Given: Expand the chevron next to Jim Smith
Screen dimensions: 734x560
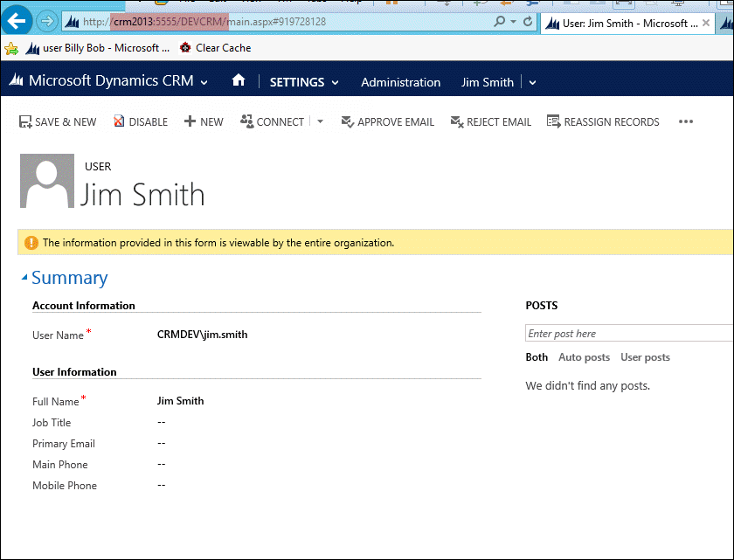Looking at the screenshot, I should [x=532, y=83].
